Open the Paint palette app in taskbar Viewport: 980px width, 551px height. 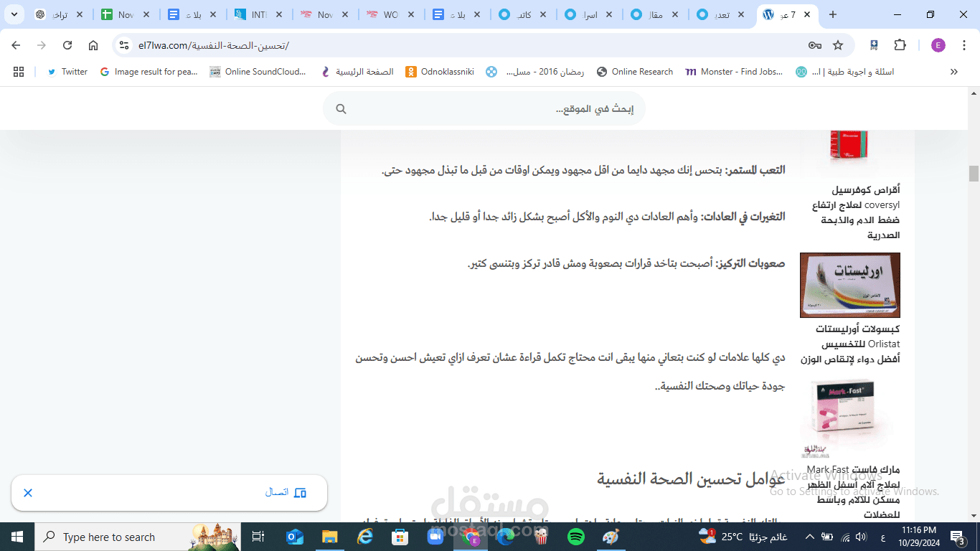611,537
